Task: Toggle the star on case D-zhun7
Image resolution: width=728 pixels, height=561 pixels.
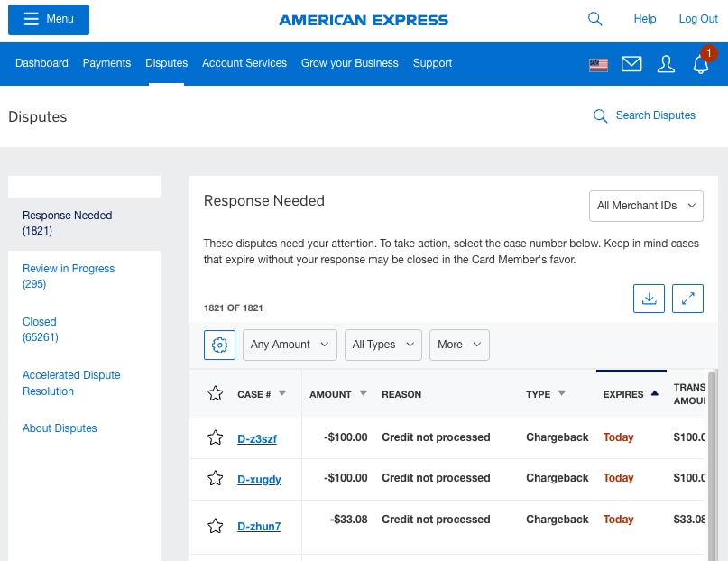Action: (215, 526)
